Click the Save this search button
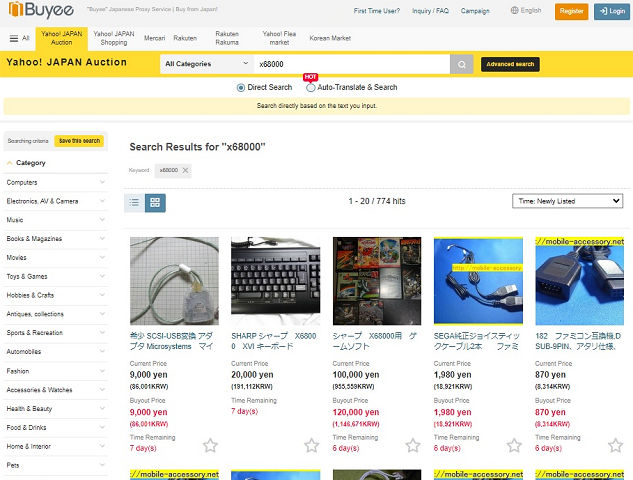This screenshot has height=480, width=633. (80, 141)
